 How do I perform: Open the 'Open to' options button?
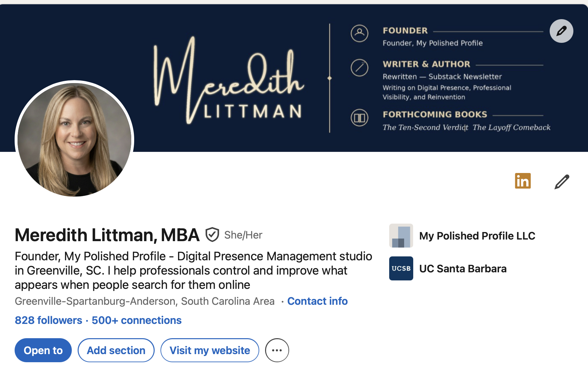click(43, 350)
